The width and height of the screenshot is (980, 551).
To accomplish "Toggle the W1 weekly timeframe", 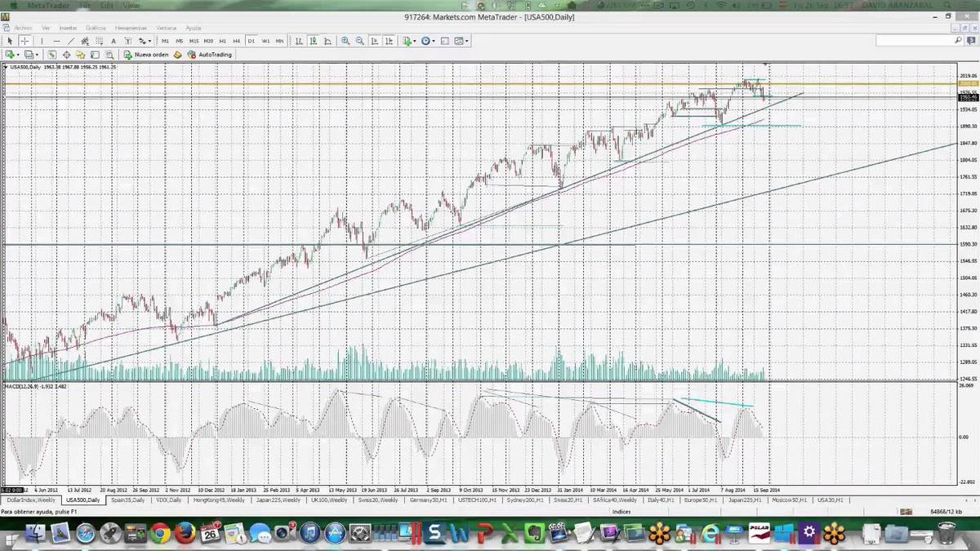I will [265, 41].
